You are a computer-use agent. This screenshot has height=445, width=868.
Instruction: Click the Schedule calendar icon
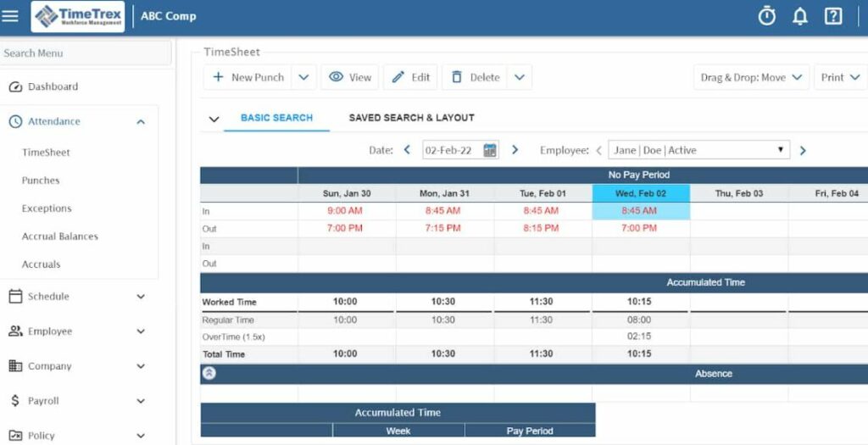pos(15,296)
